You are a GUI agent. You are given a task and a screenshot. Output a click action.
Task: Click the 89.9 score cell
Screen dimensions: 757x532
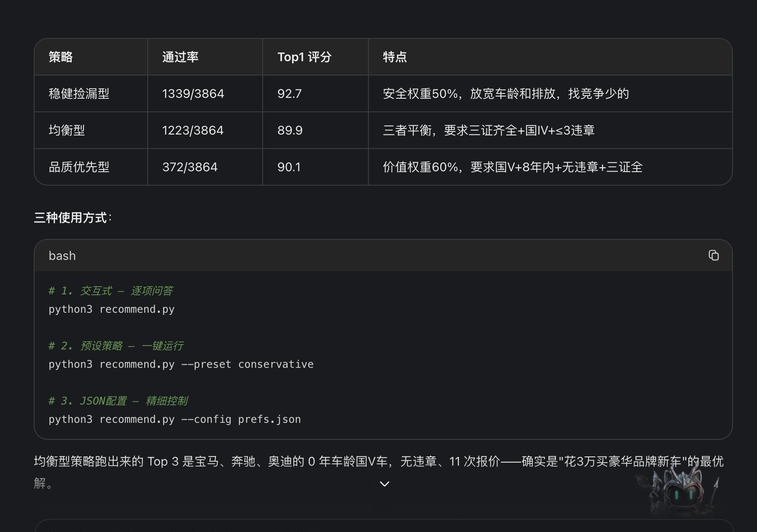point(290,130)
